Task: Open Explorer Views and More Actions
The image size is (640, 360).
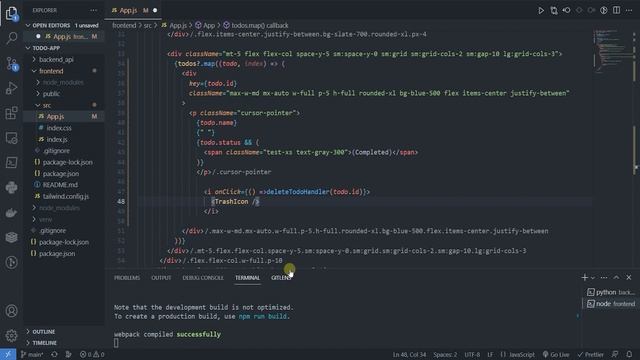Action: coord(93,10)
